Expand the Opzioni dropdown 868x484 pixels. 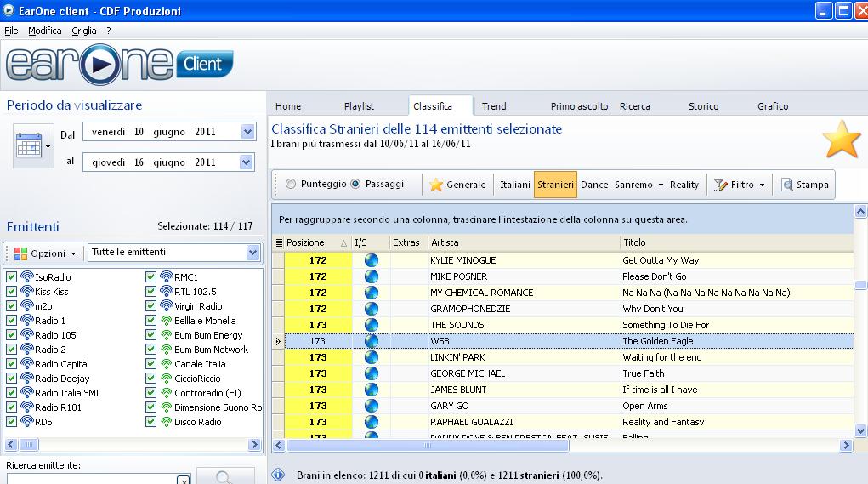(74, 254)
